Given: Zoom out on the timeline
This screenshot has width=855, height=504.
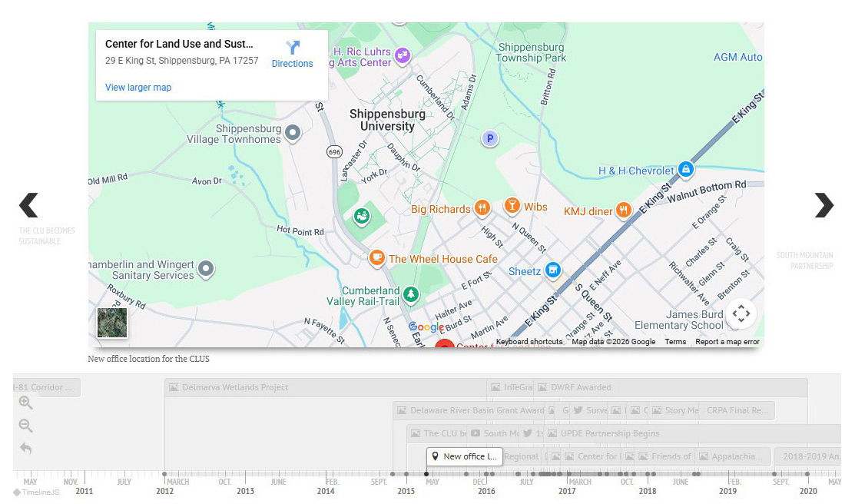Looking at the screenshot, I should coord(25,426).
